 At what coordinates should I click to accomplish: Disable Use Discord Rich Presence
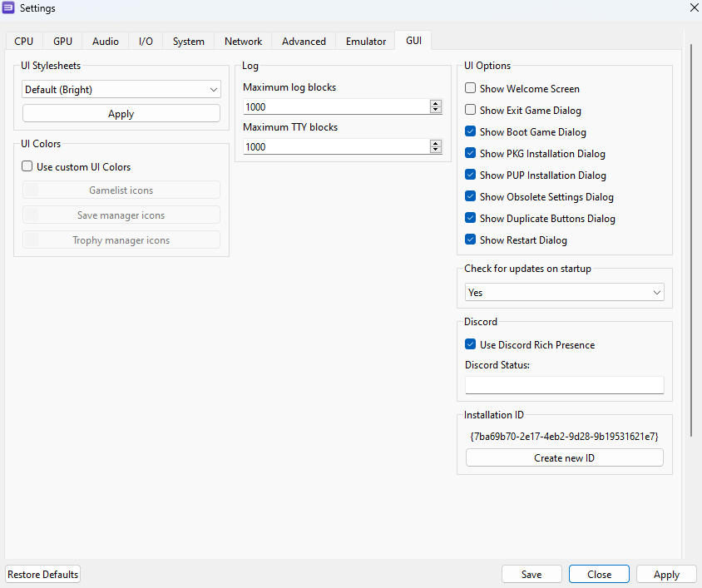[470, 344]
